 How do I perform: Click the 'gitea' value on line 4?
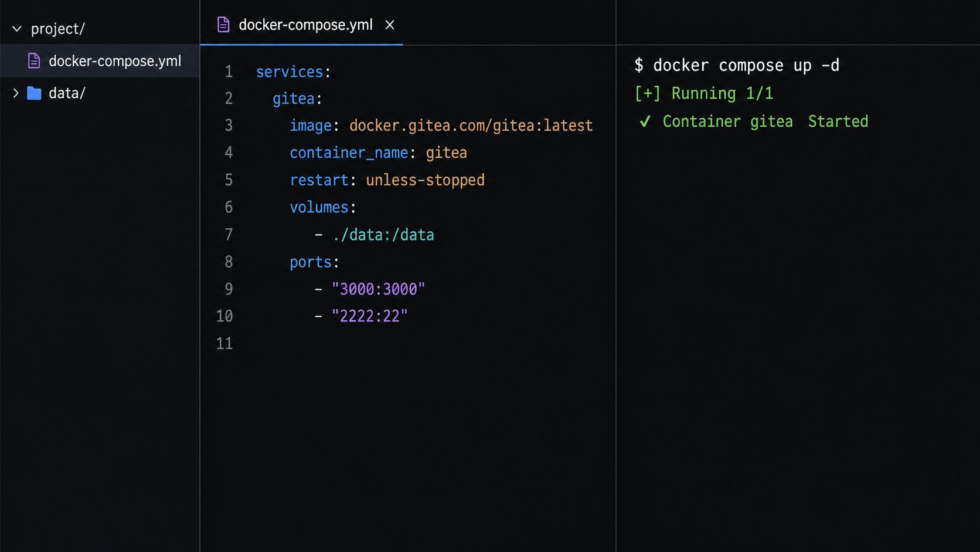click(446, 153)
